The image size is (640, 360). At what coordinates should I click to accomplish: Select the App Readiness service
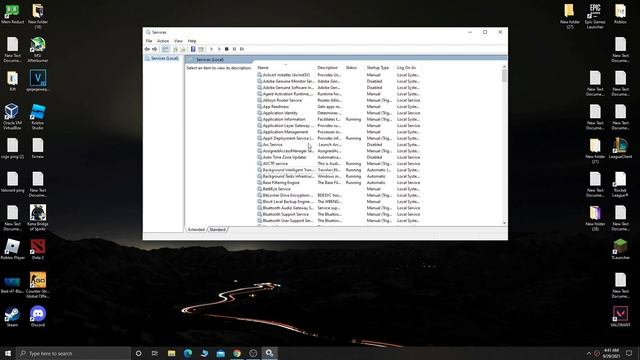(x=339, y=107)
